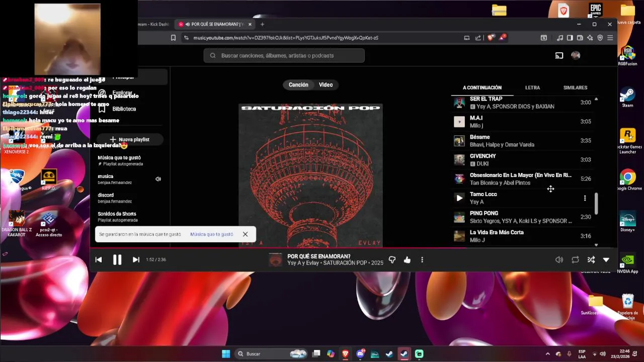Open the Explorar sidebar section
The height and width of the screenshot is (362, 644).
click(x=122, y=93)
